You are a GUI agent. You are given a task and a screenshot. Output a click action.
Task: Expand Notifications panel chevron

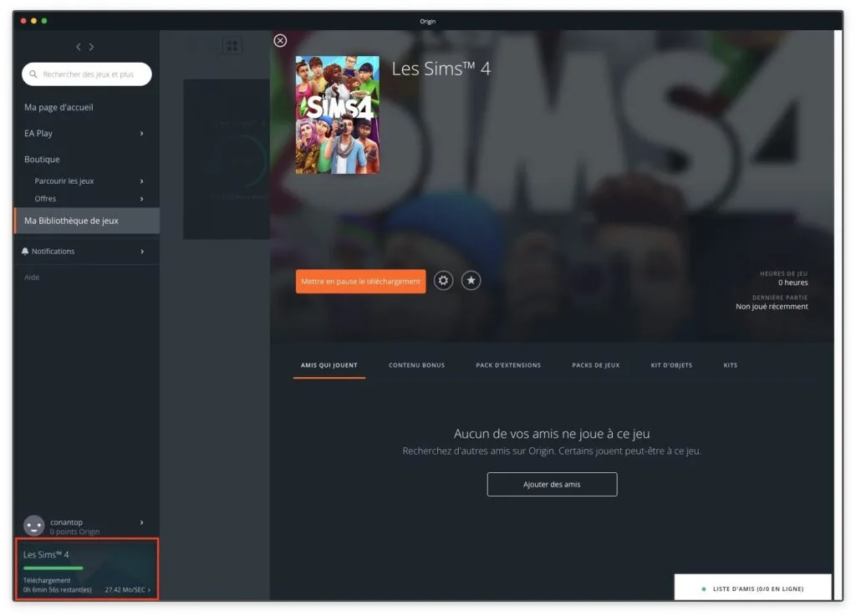point(142,252)
